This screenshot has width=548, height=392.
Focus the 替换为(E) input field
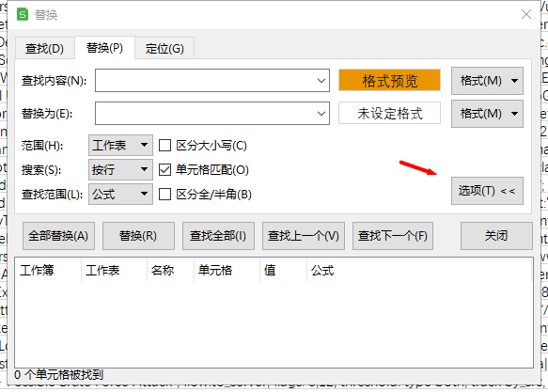click(212, 113)
